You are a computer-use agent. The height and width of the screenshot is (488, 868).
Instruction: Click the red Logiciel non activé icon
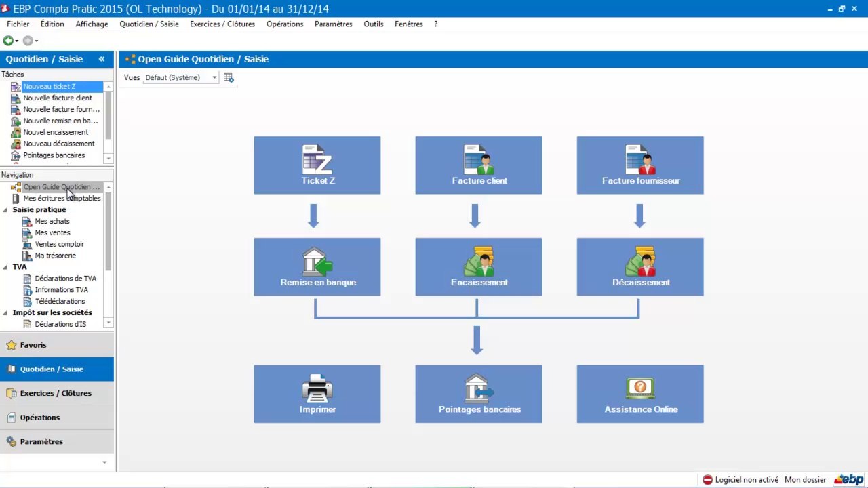point(708,480)
